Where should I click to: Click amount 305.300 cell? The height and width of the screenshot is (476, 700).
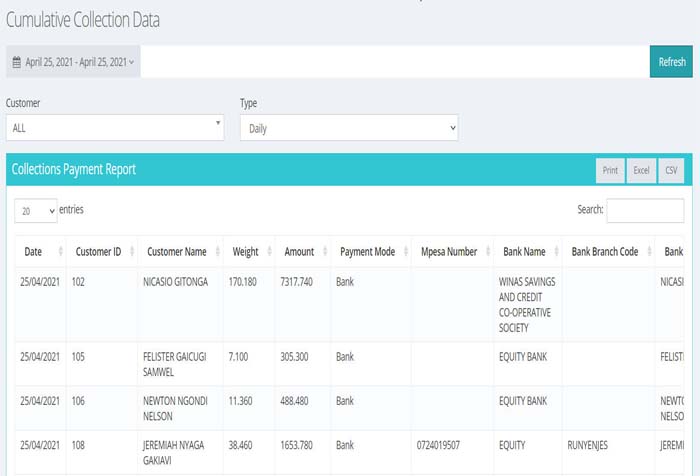pos(303,364)
